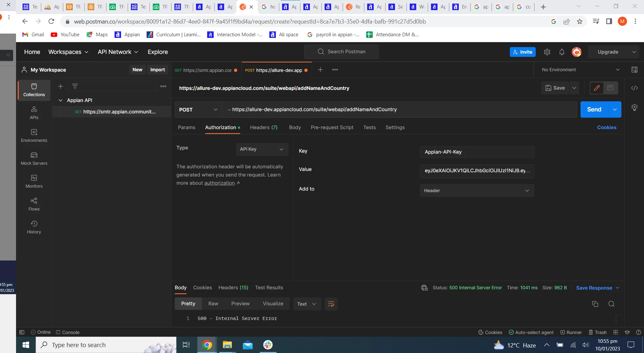Collapse the Appian API collection
The width and height of the screenshot is (644, 353).
[x=61, y=100]
